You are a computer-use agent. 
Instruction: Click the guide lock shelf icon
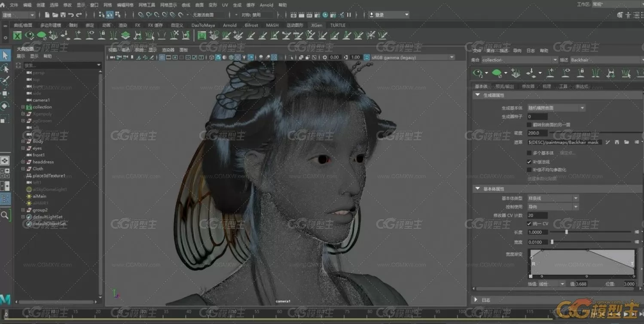click(x=102, y=35)
